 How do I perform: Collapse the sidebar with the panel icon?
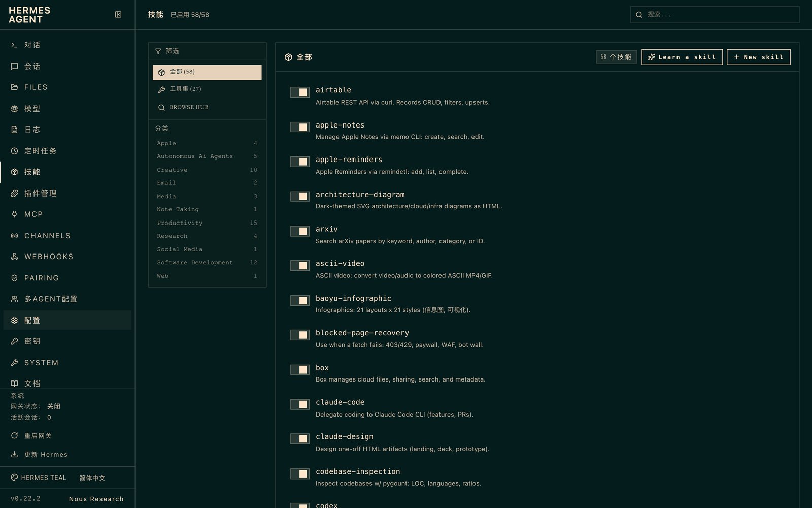118,15
